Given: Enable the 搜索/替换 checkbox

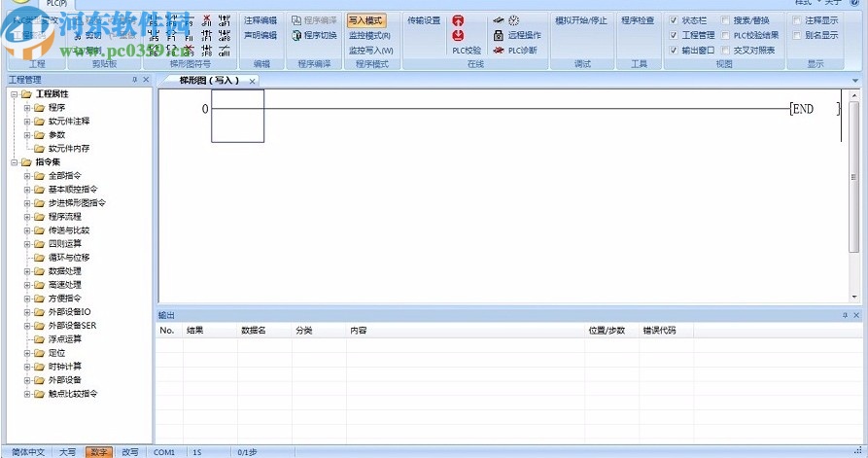Looking at the screenshot, I should tap(725, 20).
